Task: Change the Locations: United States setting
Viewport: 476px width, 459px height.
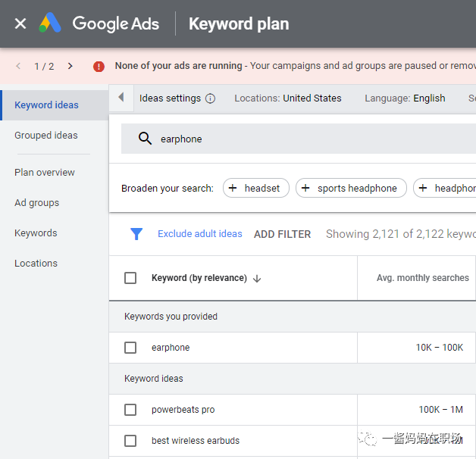Action: (288, 98)
